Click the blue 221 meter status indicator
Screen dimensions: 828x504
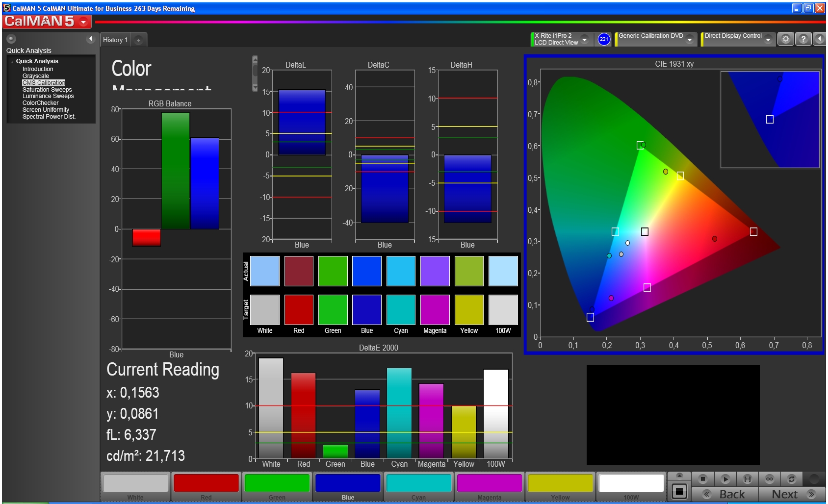[604, 39]
